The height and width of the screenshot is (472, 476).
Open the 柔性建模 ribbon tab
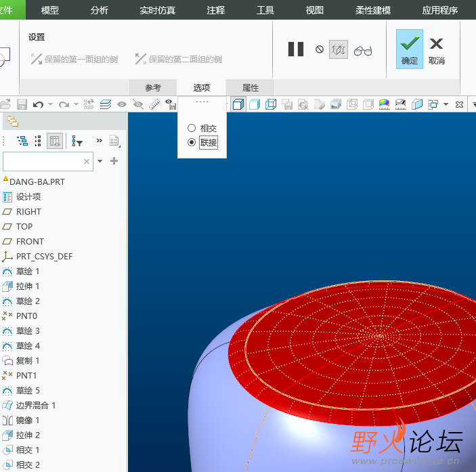373,10
